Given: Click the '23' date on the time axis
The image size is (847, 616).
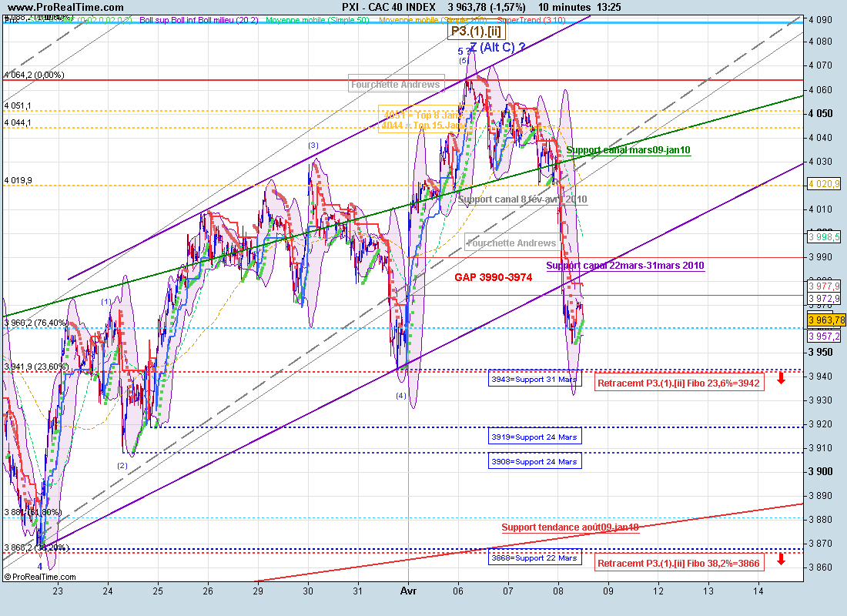Looking at the screenshot, I should pos(58,591).
